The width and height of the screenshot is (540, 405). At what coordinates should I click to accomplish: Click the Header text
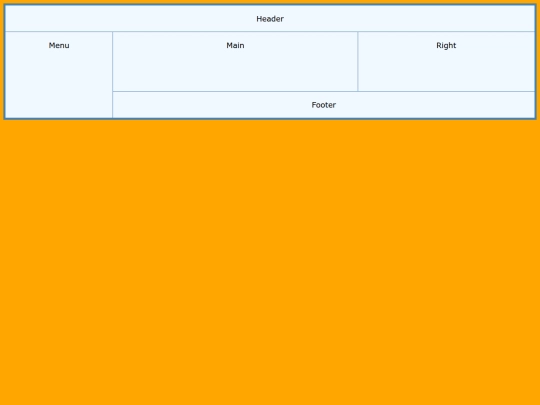click(x=270, y=19)
